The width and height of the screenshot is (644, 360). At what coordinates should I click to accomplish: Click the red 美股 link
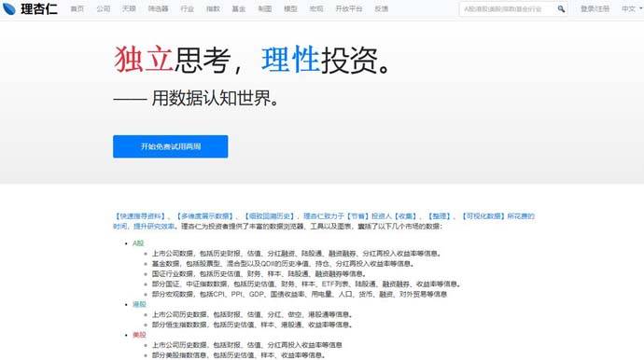[x=139, y=335]
